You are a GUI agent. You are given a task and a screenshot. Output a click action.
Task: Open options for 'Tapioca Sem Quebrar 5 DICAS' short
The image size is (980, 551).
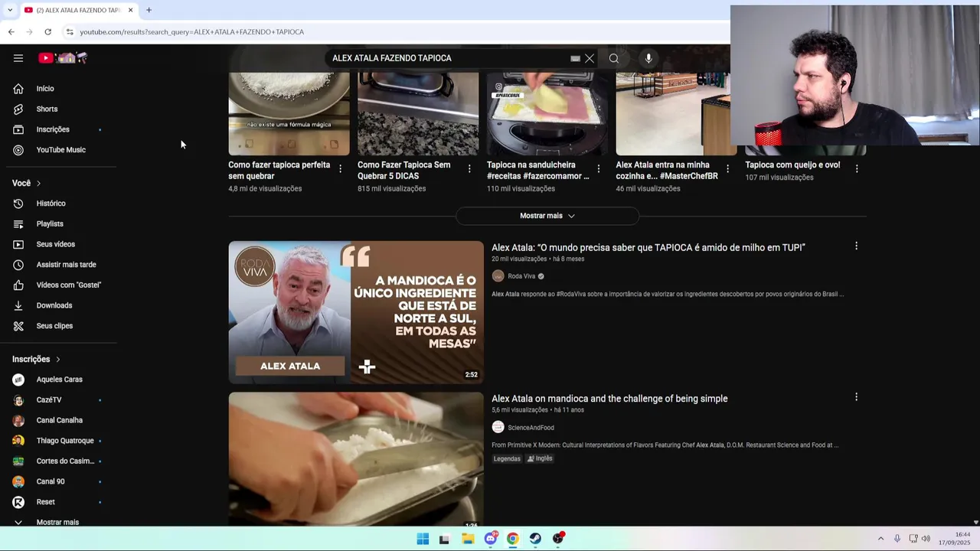(x=469, y=169)
